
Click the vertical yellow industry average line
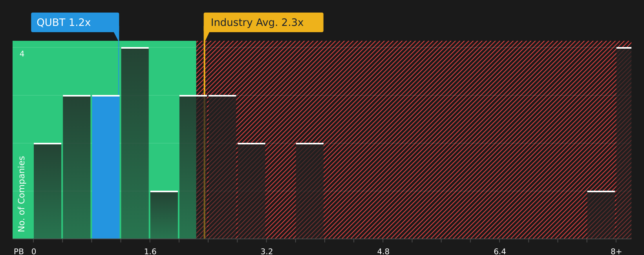pos(204,140)
